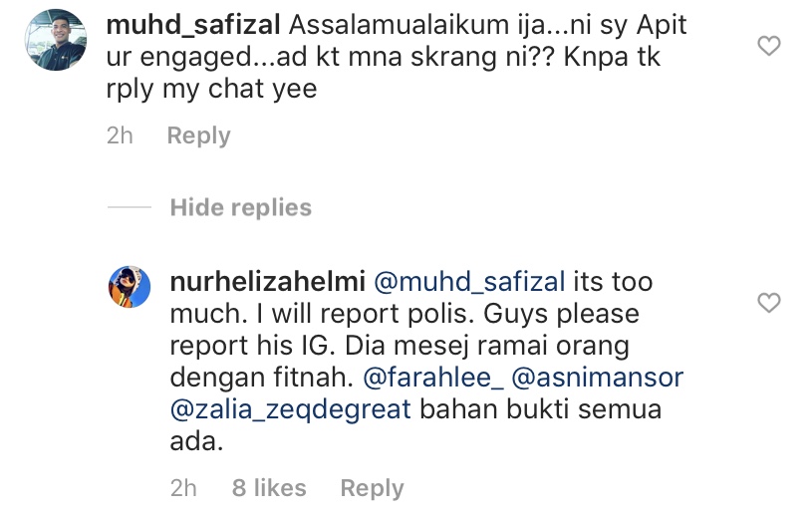Image resolution: width=812 pixels, height=515 pixels.
Task: Select the text 'bahan bukti semua ada'
Action: [415, 425]
